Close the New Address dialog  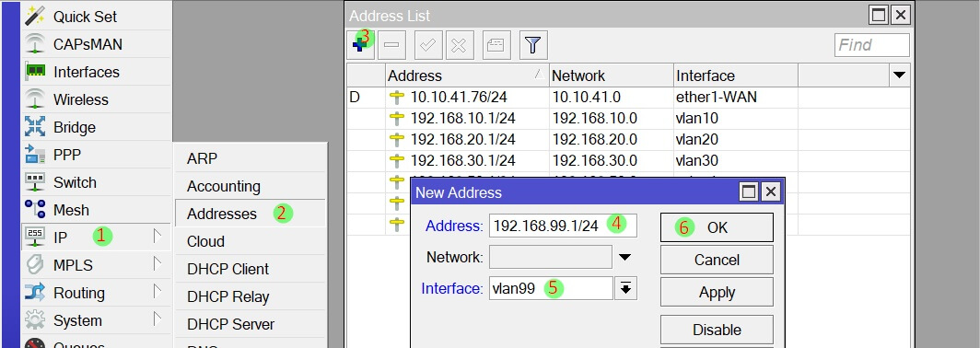click(771, 191)
